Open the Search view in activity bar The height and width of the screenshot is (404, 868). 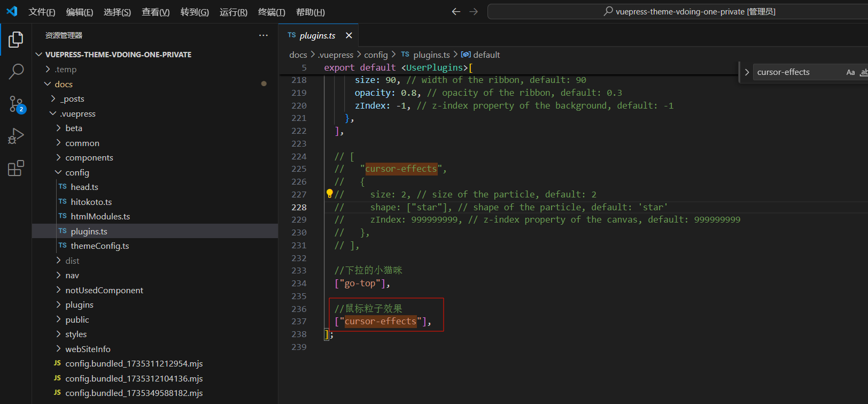tap(16, 72)
